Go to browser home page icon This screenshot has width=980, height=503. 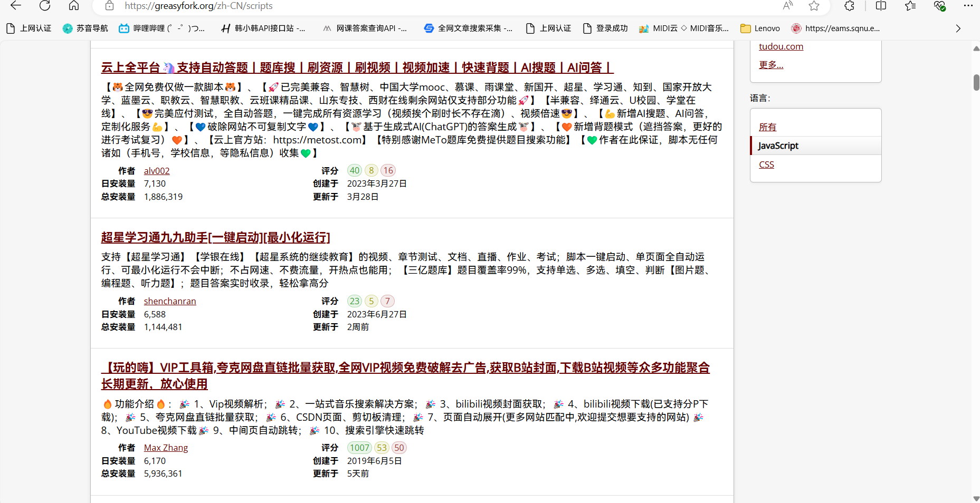[74, 6]
